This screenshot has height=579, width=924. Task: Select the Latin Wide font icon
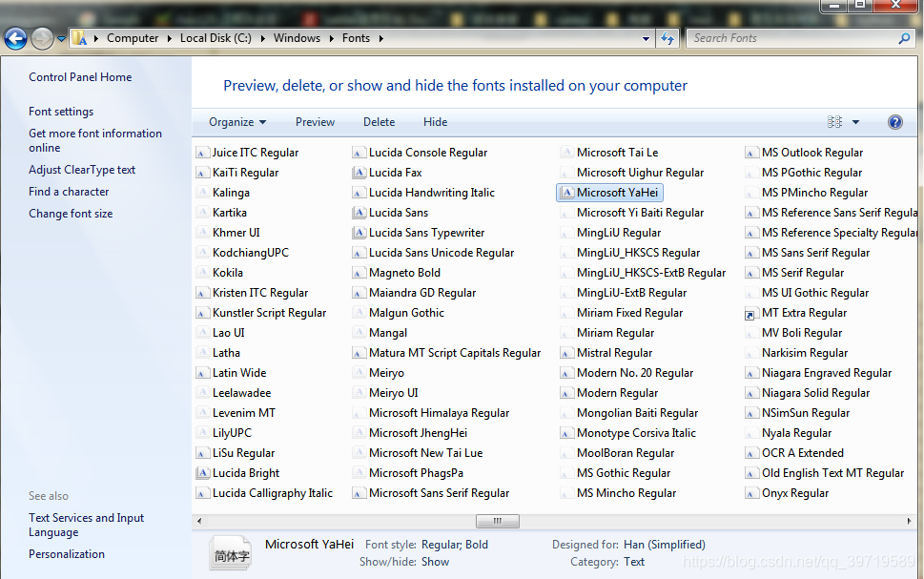pyautogui.click(x=203, y=373)
